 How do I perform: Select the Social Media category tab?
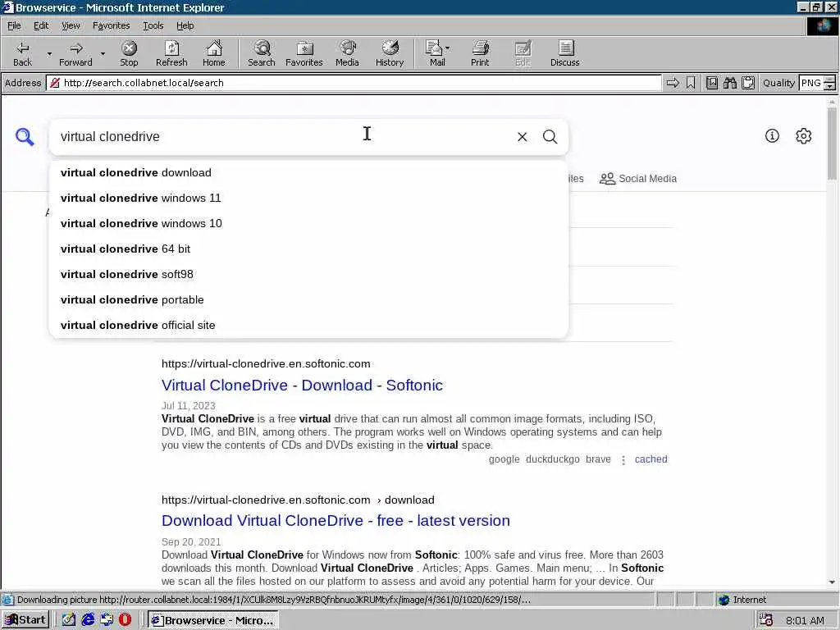(637, 178)
